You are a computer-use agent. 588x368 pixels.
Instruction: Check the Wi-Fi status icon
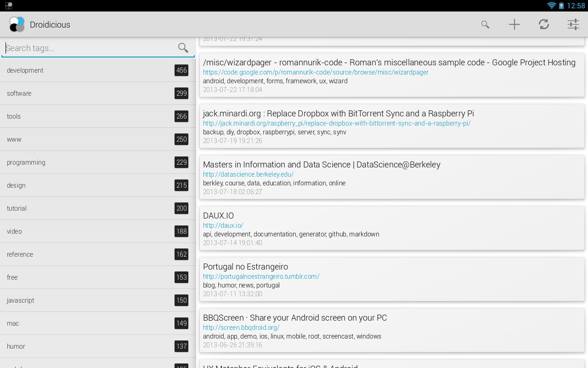coord(551,6)
